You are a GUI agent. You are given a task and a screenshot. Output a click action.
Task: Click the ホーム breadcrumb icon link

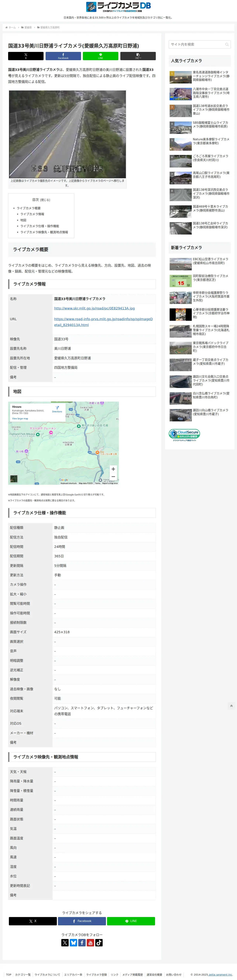pyautogui.click(x=11, y=27)
